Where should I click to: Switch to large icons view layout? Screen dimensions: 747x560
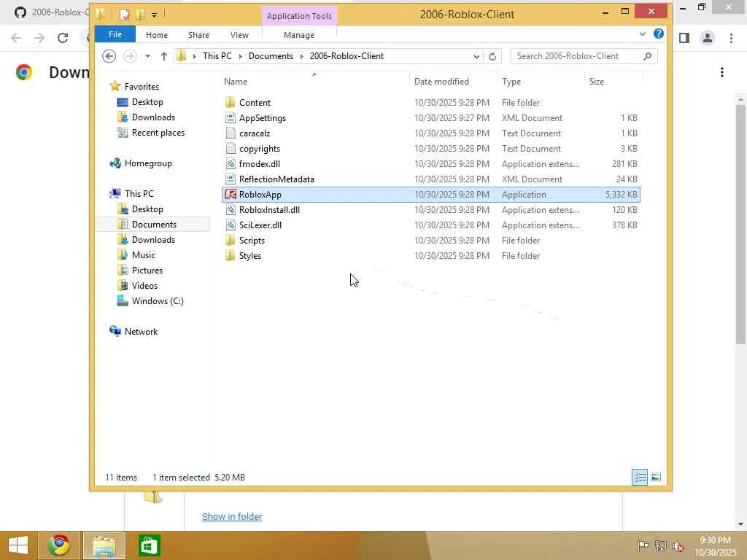coord(656,477)
